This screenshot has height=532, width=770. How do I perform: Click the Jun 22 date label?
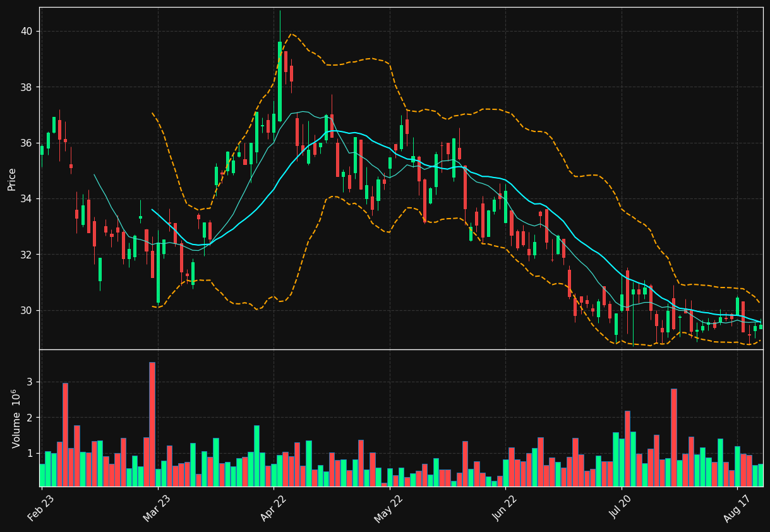[x=505, y=509]
